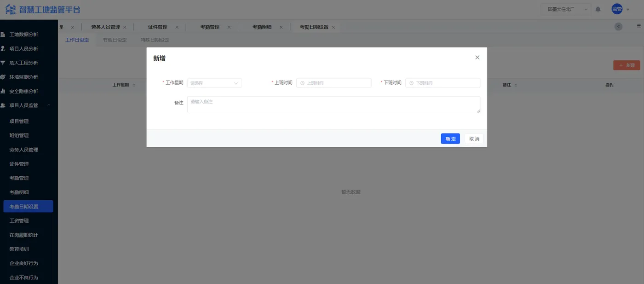Viewport: 644px width, 284px height.
Task: Click the 操作 column header
Action: [x=609, y=85]
